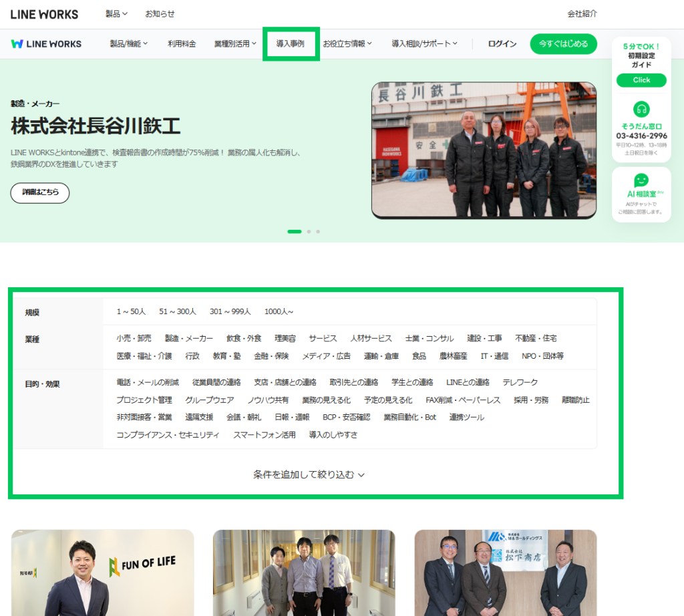This screenshot has width=684, height=616.
Task: Toggle the 製造・メーカー industry filter
Action: 189,339
